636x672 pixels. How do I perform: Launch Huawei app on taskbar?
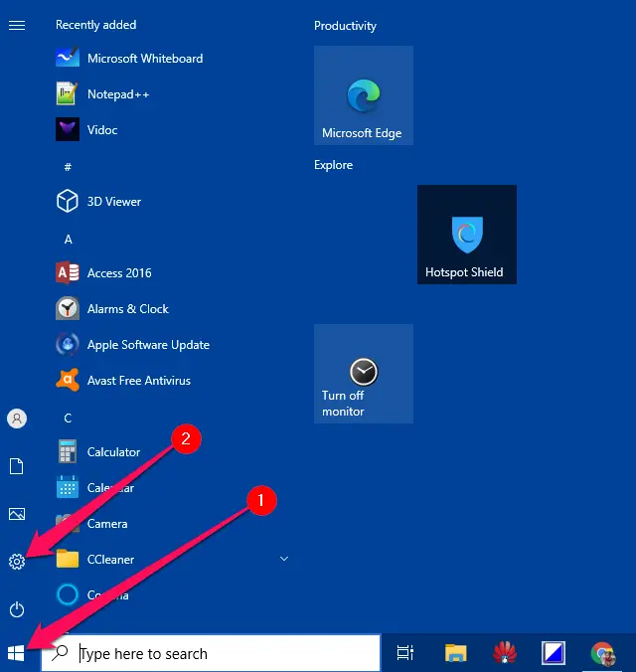505,653
